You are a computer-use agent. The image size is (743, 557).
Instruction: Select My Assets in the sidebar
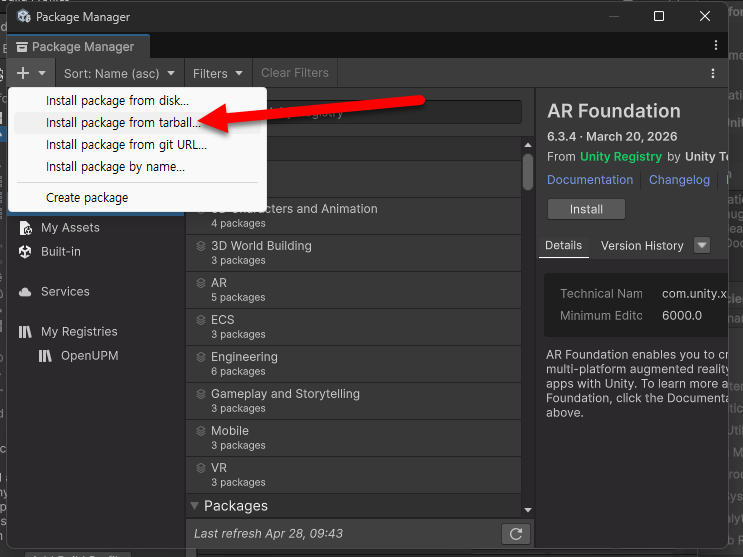click(70, 228)
